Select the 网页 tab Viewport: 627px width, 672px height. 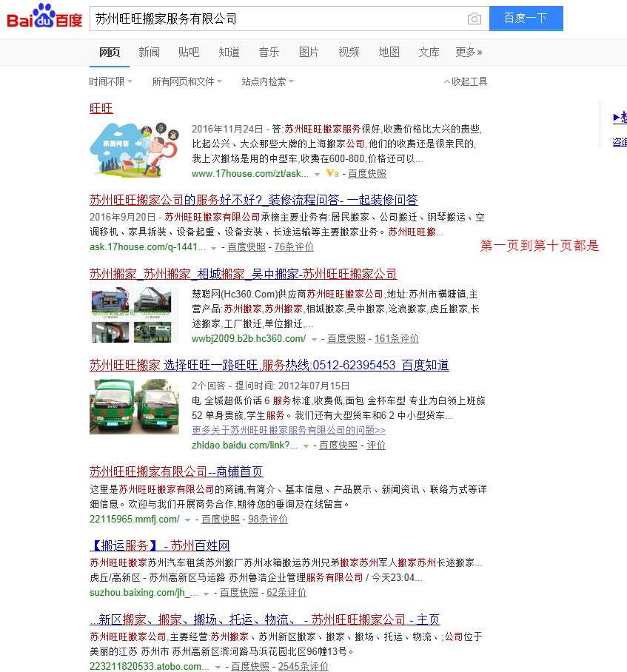click(x=110, y=53)
